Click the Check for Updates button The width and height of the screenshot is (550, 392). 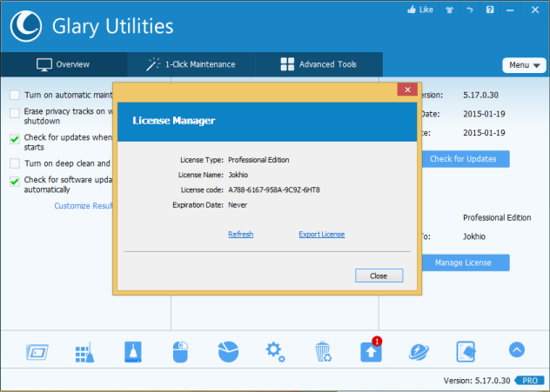(x=466, y=159)
